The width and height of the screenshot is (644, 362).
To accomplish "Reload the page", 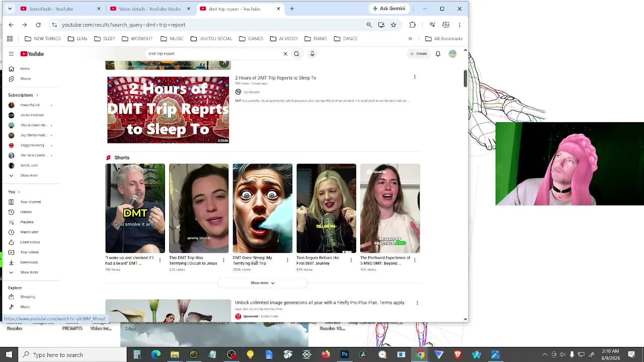I will click(x=38, y=25).
